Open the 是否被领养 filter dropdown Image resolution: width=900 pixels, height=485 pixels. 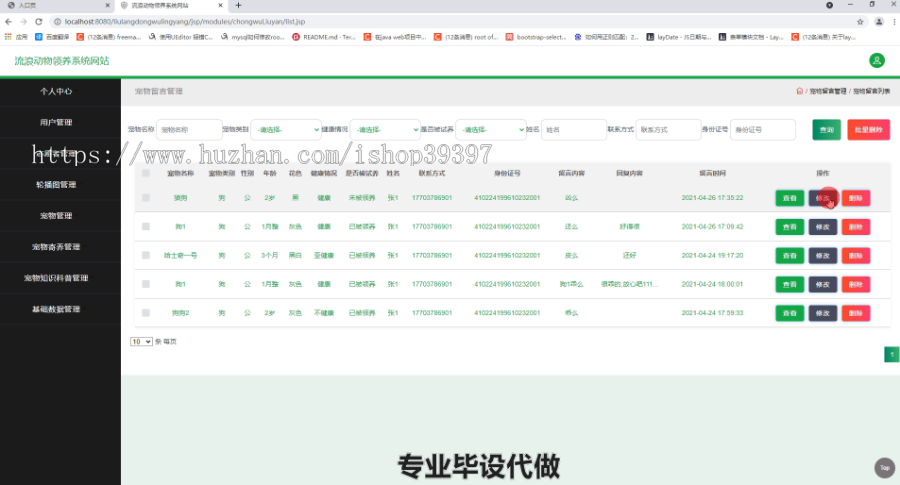[x=490, y=130]
